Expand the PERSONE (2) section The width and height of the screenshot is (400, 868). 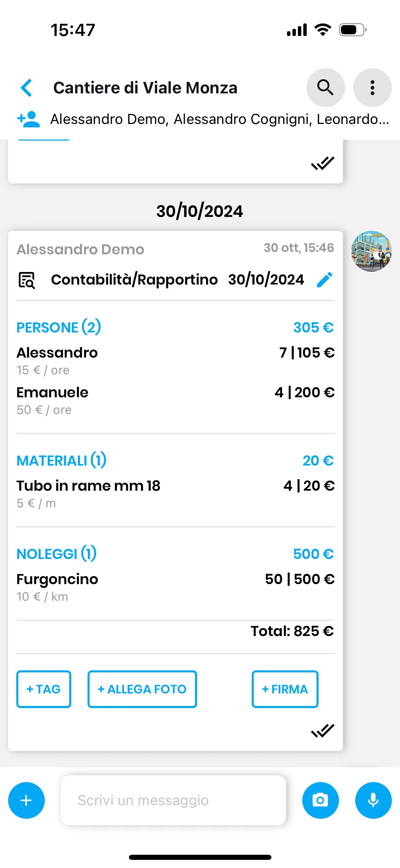[59, 327]
